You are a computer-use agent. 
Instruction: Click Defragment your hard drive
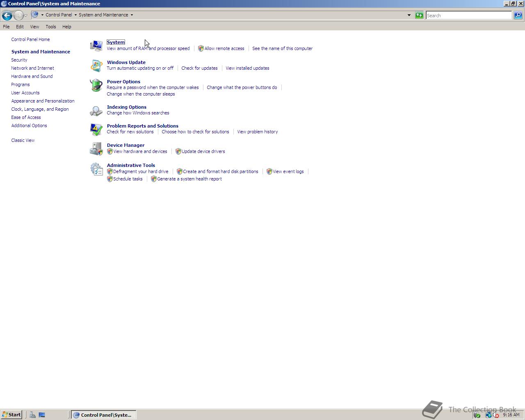pos(141,171)
